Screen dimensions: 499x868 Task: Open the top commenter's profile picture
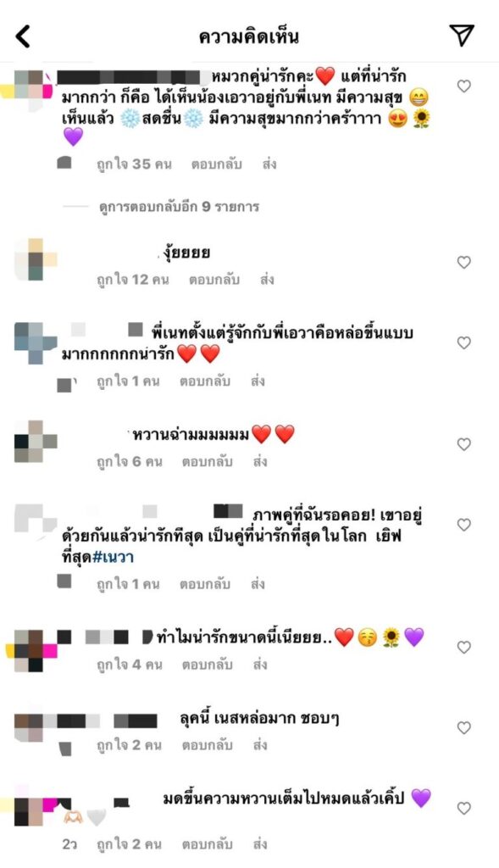(29, 87)
